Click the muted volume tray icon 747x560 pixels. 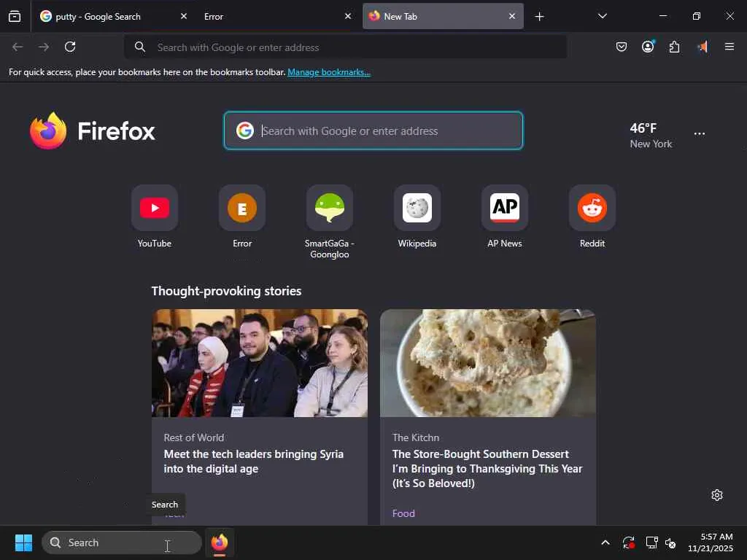coord(670,542)
